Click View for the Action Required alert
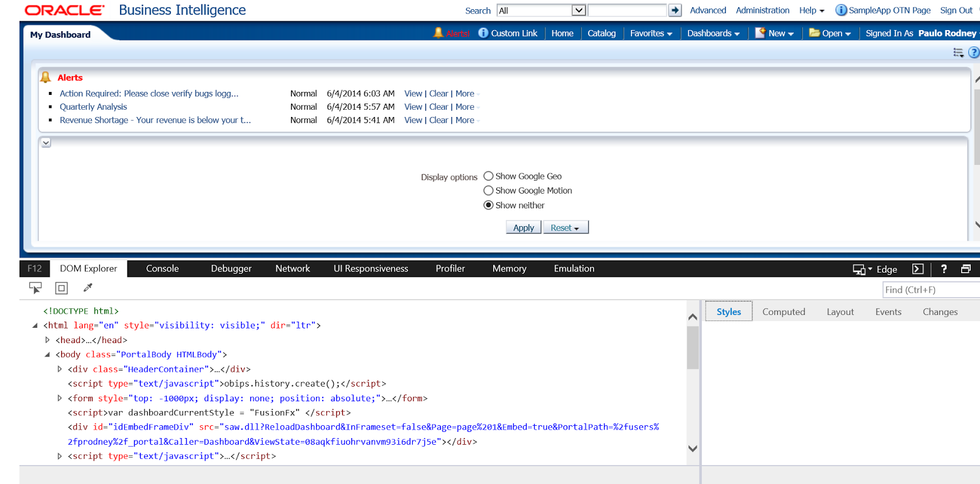 (x=413, y=94)
